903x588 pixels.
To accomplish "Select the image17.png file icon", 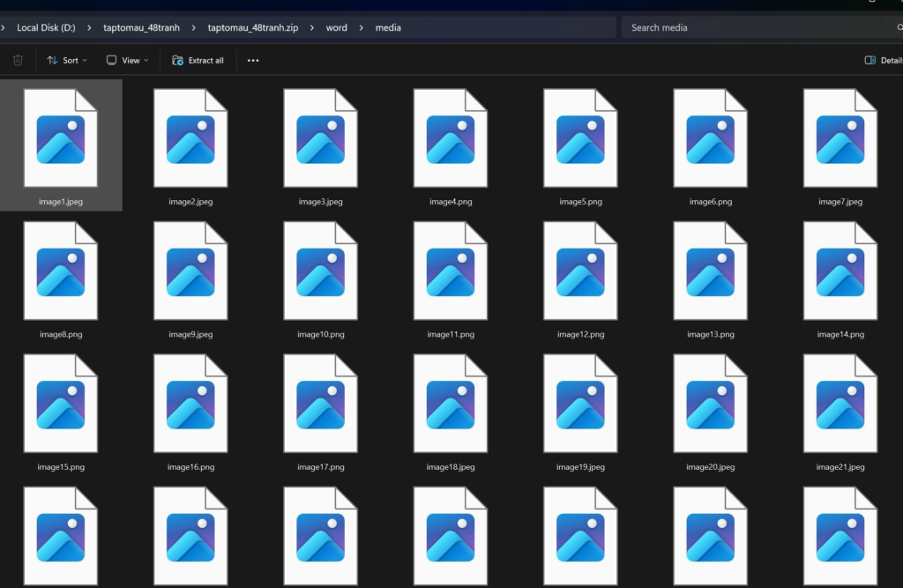I will click(321, 404).
